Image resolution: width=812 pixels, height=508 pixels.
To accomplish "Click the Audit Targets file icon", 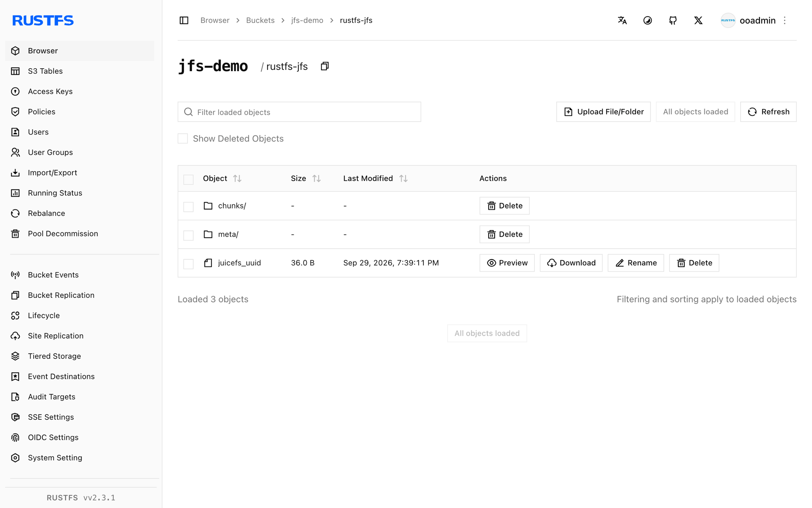I will pyautogui.click(x=15, y=397).
